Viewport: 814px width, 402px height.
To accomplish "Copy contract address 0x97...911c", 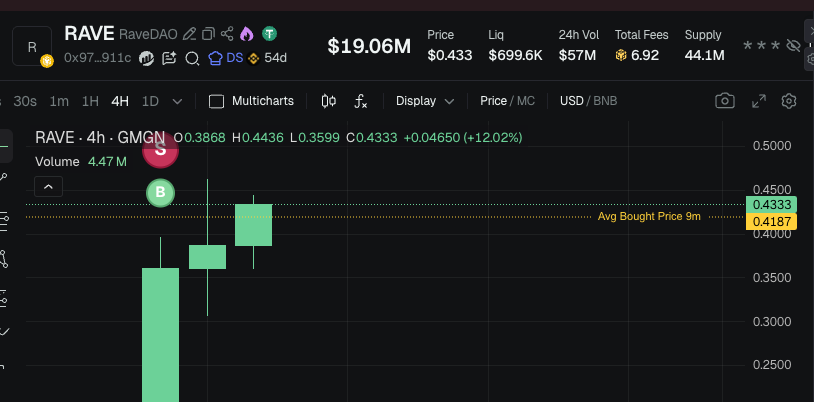I will coord(98,58).
